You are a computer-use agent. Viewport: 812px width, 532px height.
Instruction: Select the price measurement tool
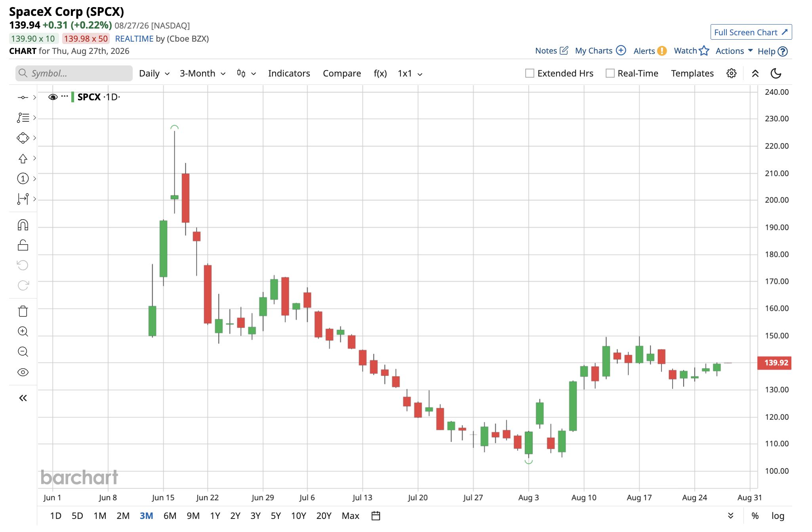tap(23, 199)
